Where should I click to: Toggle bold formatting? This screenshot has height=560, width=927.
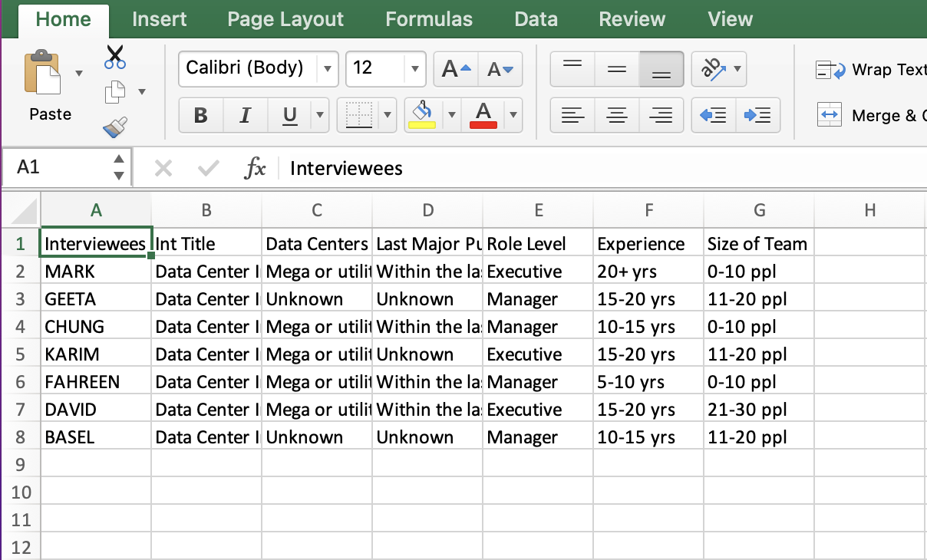(x=200, y=115)
